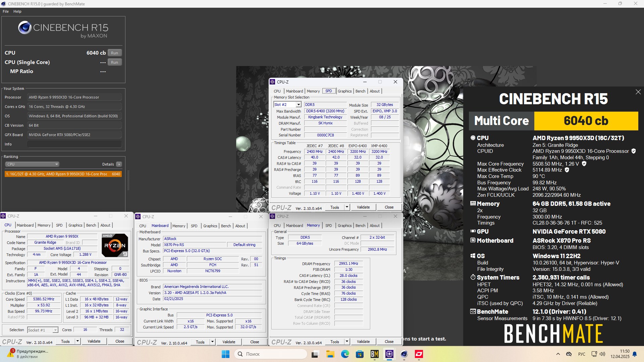Click the РУС language indicator

coord(582,354)
